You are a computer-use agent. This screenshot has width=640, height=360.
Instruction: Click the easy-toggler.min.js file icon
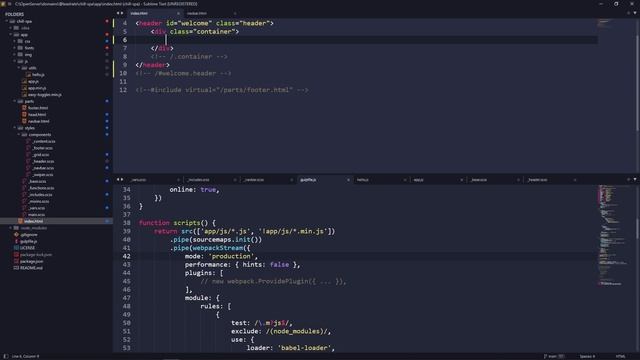24,94
